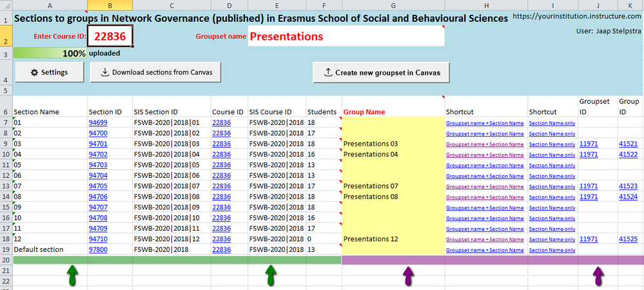The width and height of the screenshot is (644, 290).
Task: Open Group ID link 41525
Action: 629,239
